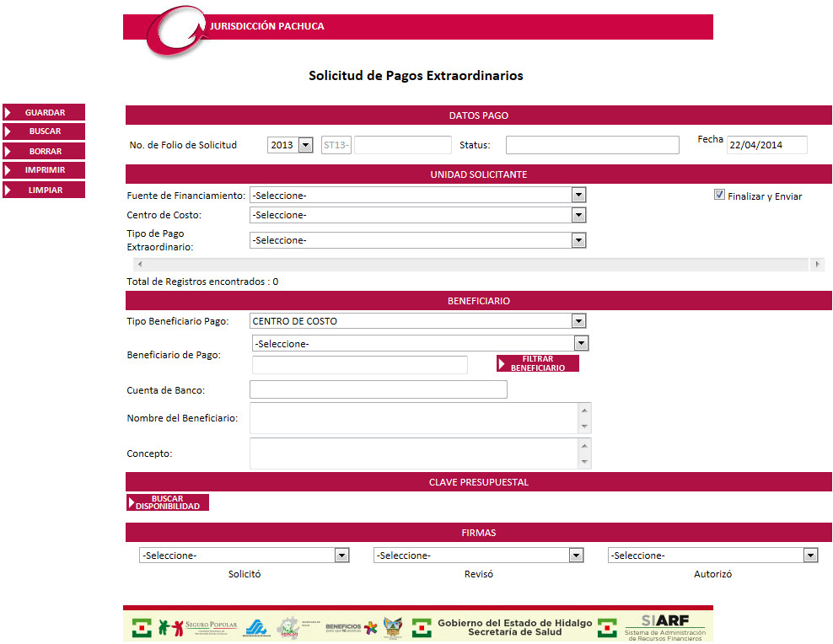Click the UNIDAD SOLICITANTE section header
Viewport: 833px width, 644px height.
pyautogui.click(x=479, y=174)
